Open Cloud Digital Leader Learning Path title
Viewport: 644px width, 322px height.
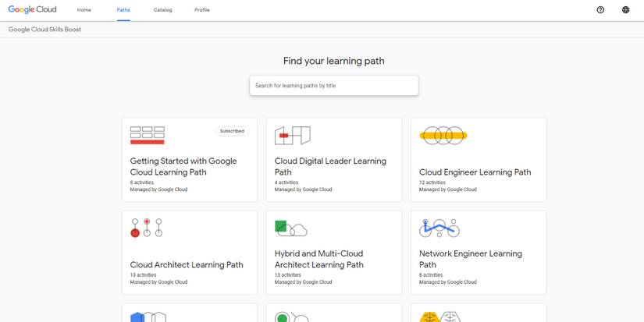pos(330,166)
